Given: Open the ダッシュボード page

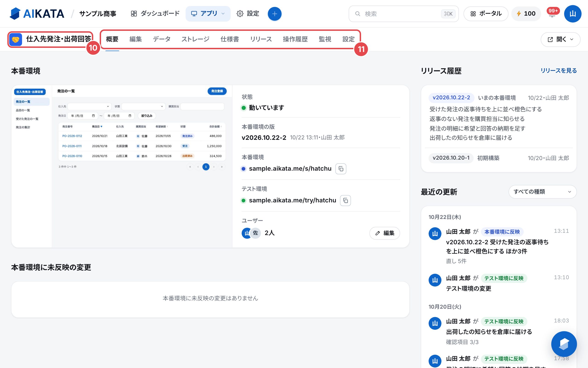Looking at the screenshot, I should (x=155, y=14).
